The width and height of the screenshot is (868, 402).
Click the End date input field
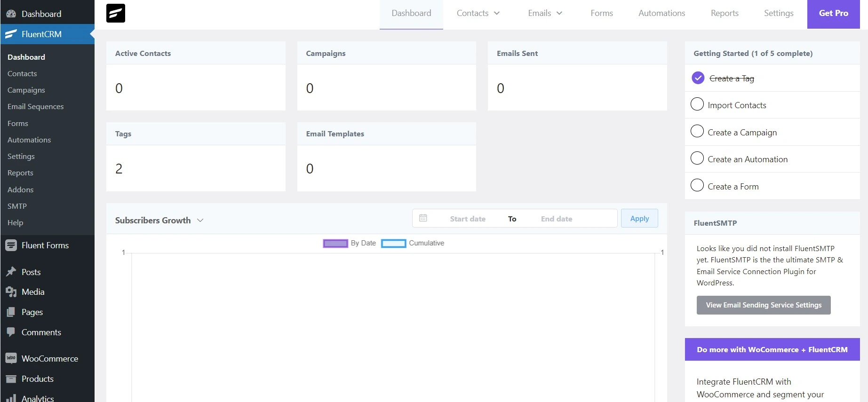coord(557,219)
